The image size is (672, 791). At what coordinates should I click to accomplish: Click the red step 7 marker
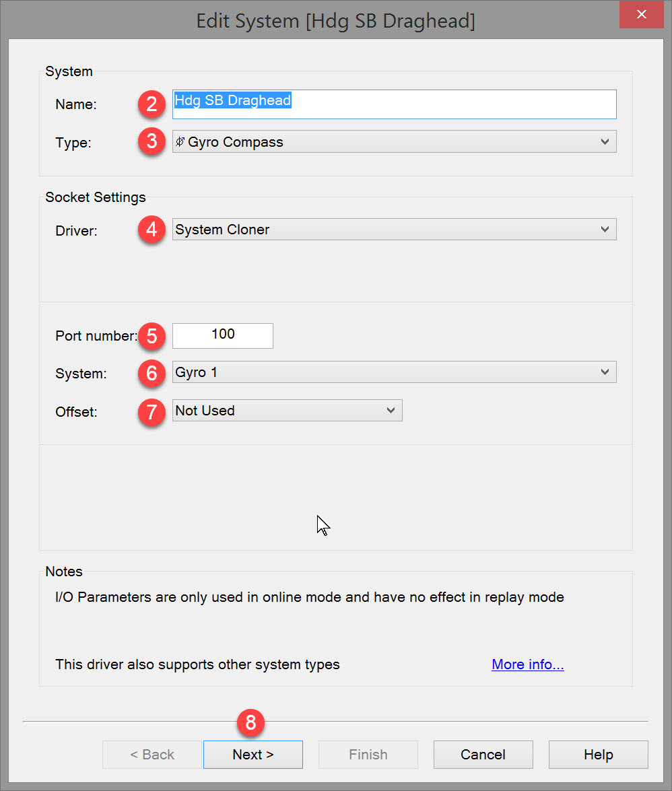[152, 411]
